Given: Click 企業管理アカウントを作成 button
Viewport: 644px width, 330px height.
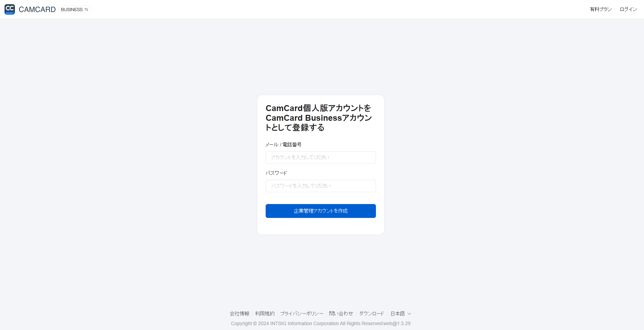Looking at the screenshot, I should click(x=321, y=211).
